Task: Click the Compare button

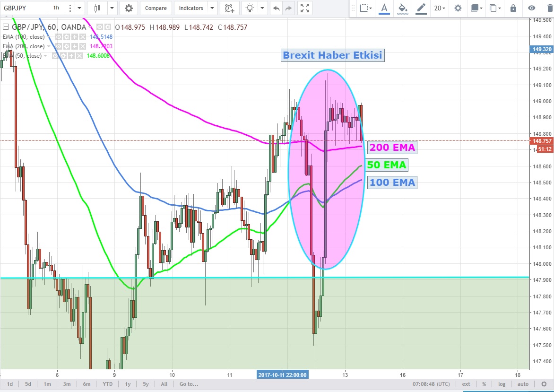Action: [156, 8]
